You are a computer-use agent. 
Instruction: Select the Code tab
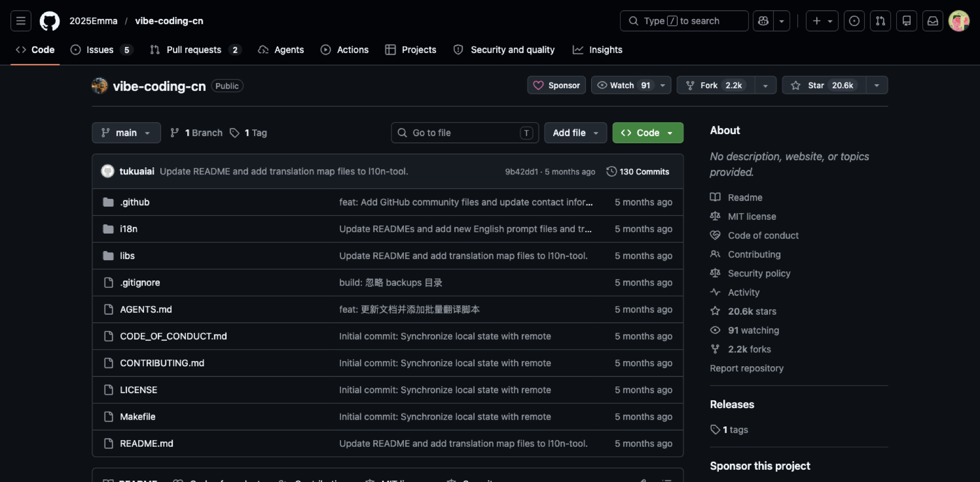(35, 49)
